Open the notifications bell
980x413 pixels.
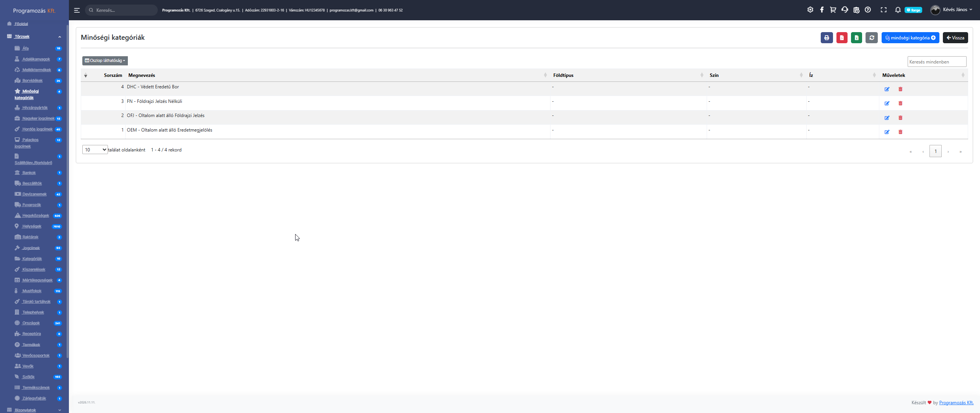[897, 10]
